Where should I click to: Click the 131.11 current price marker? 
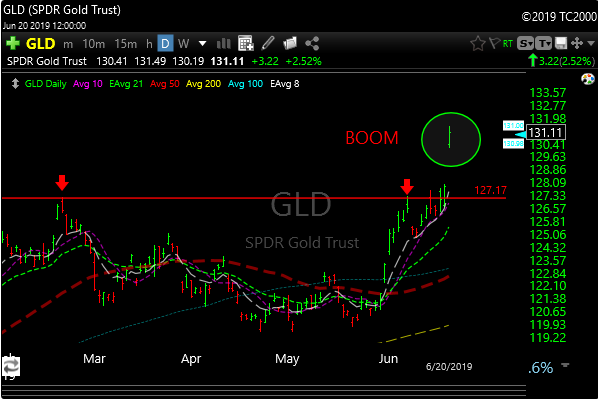(545, 133)
